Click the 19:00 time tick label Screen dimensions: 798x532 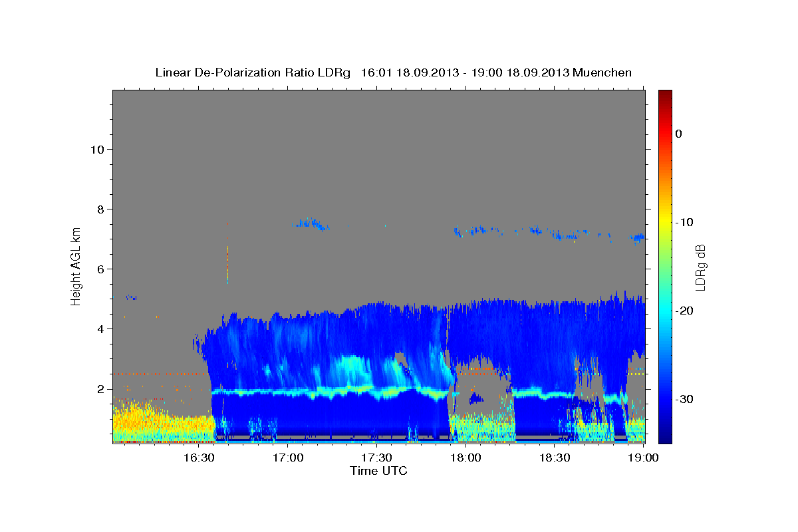coord(642,458)
